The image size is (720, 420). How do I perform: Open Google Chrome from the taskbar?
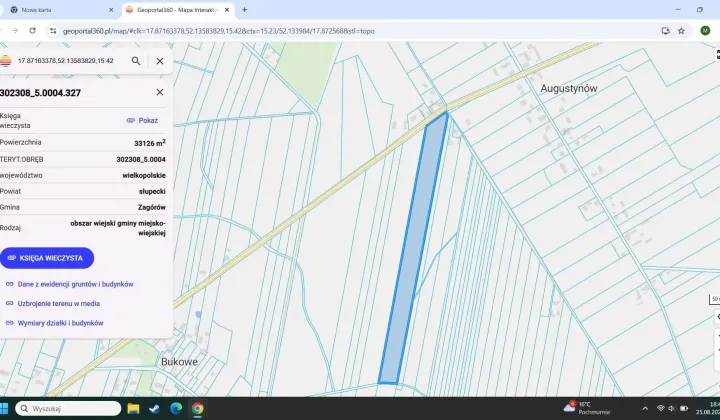[197, 408]
